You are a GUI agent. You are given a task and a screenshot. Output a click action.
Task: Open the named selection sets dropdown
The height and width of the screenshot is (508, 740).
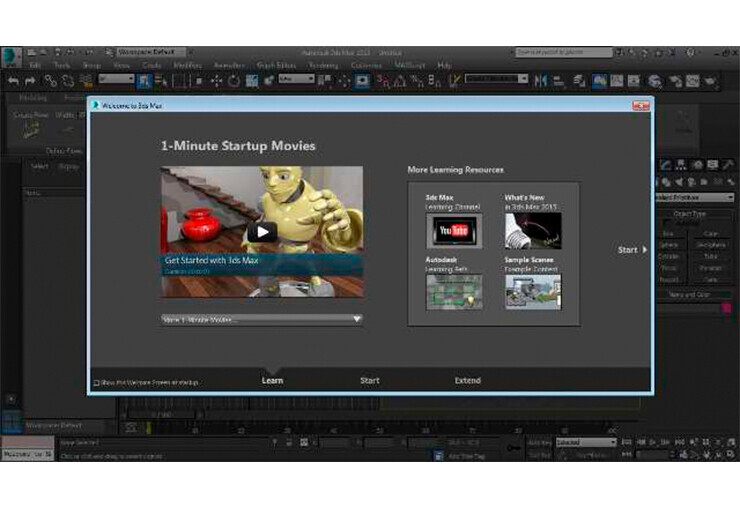496,79
